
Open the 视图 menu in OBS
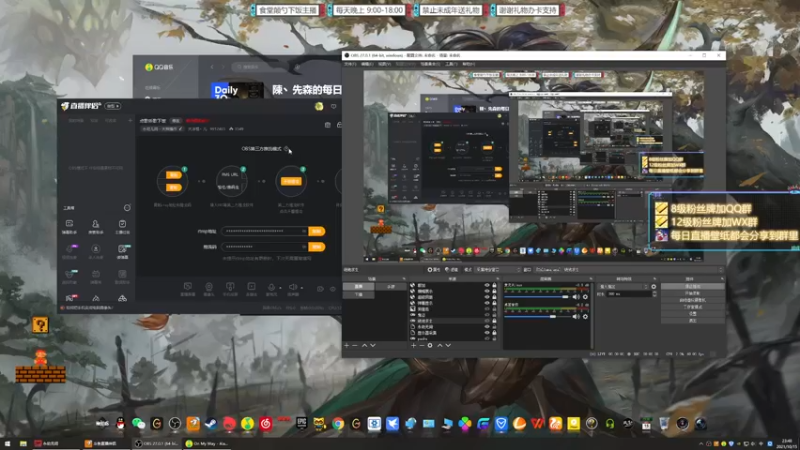click(384, 64)
